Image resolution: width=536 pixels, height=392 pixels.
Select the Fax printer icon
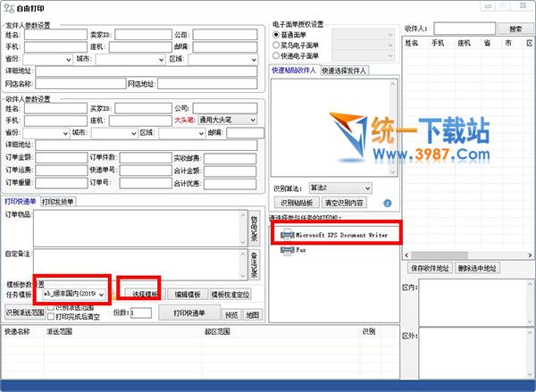coord(288,252)
